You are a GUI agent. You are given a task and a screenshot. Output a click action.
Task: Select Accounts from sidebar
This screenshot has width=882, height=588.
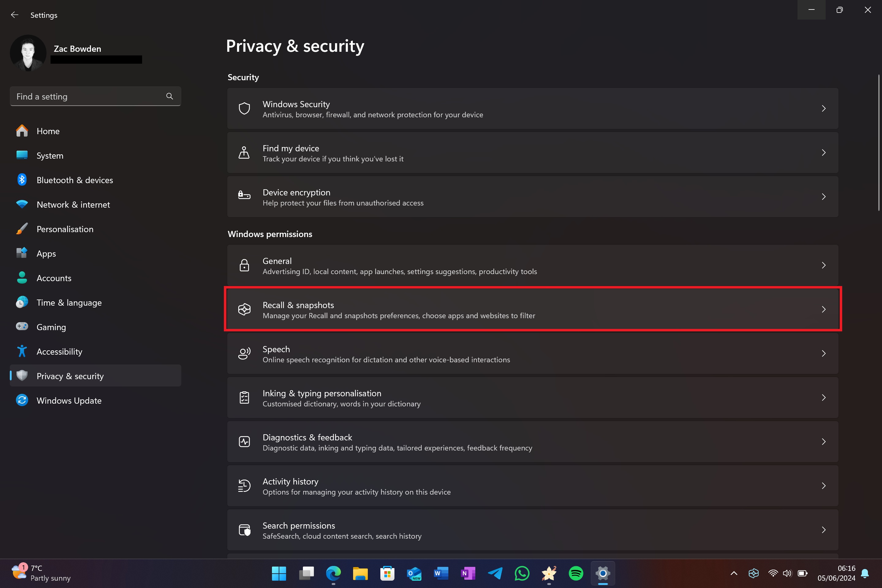pos(54,277)
